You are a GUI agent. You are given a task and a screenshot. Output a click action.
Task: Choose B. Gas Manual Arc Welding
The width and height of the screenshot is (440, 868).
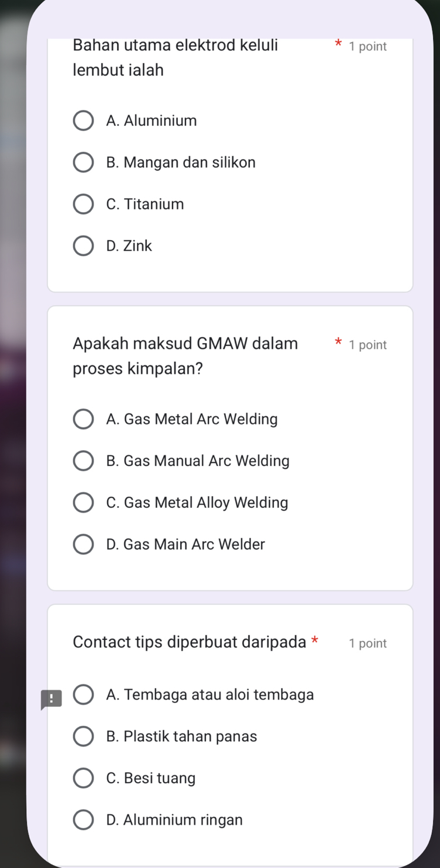coord(83,461)
